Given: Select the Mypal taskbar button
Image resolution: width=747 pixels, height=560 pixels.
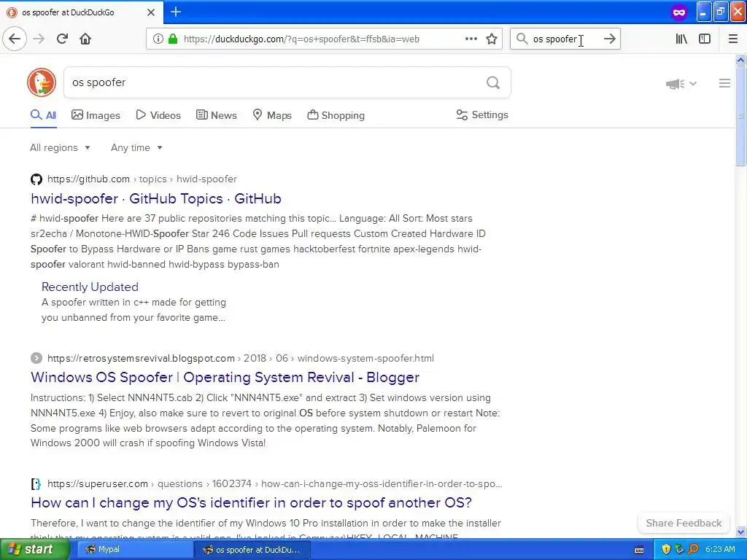Looking at the screenshot, I should 135,550.
